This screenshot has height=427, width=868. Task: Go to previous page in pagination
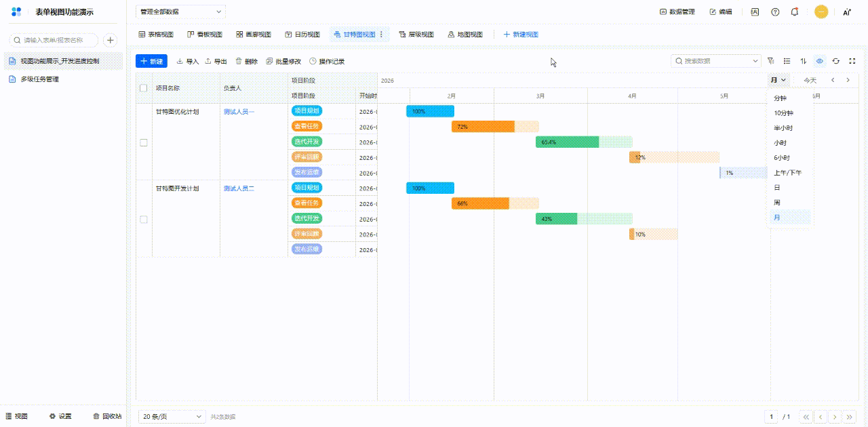821,417
